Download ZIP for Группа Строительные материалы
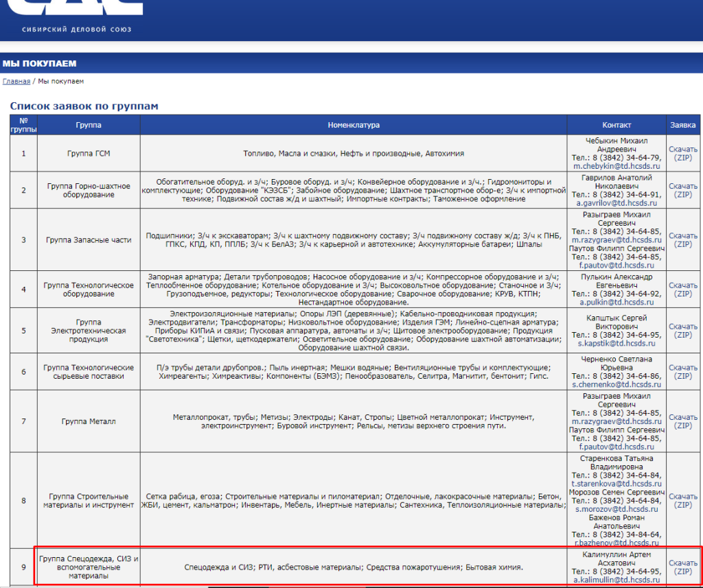The image size is (703, 588). (683, 501)
